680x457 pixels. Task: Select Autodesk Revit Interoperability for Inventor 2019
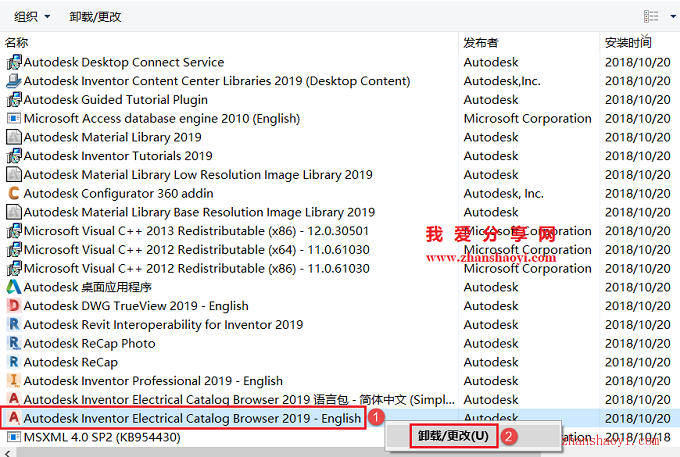tap(163, 324)
